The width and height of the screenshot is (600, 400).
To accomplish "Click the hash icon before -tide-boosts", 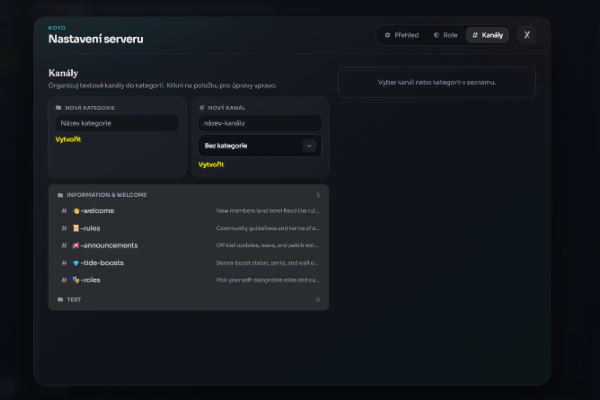I will click(x=64, y=263).
